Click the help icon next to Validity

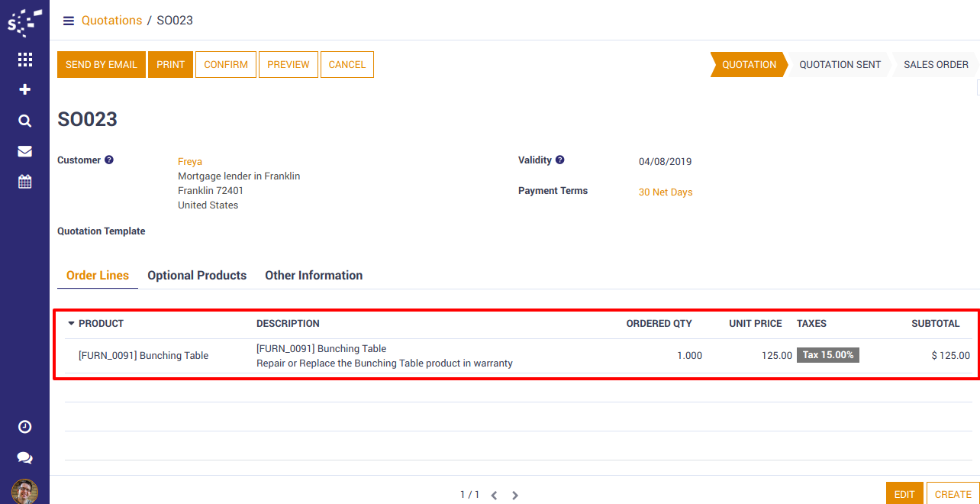point(560,160)
